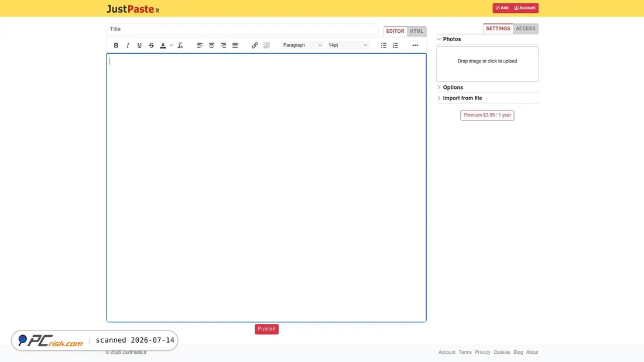Toggle strikethrough formatting
644x362 pixels.
pos(151,45)
